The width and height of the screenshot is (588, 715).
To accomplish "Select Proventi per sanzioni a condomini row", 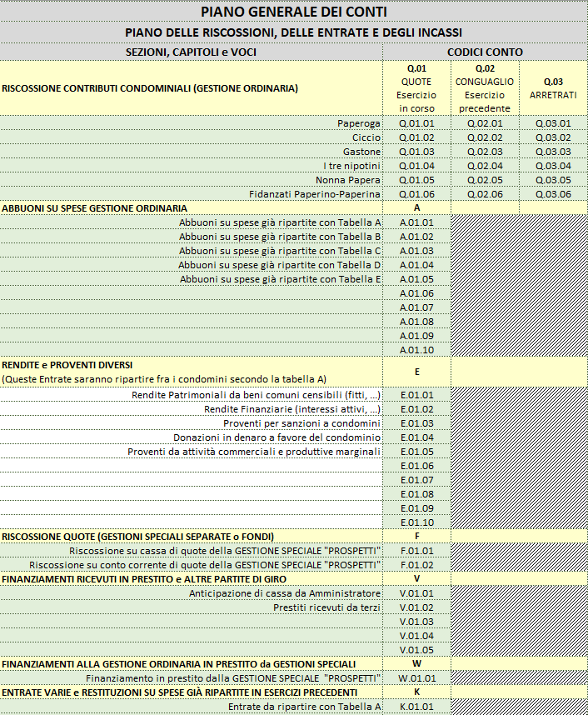I will (x=191, y=422).
